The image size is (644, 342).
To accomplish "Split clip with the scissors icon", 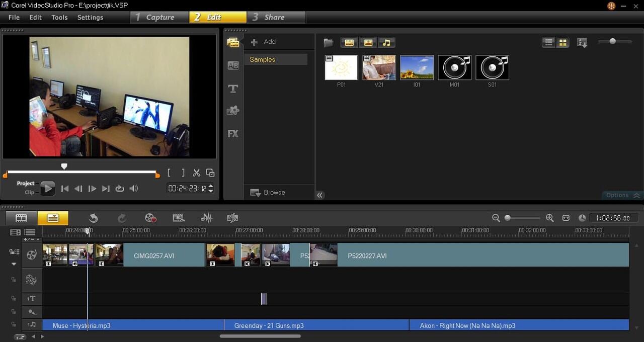I will point(196,173).
